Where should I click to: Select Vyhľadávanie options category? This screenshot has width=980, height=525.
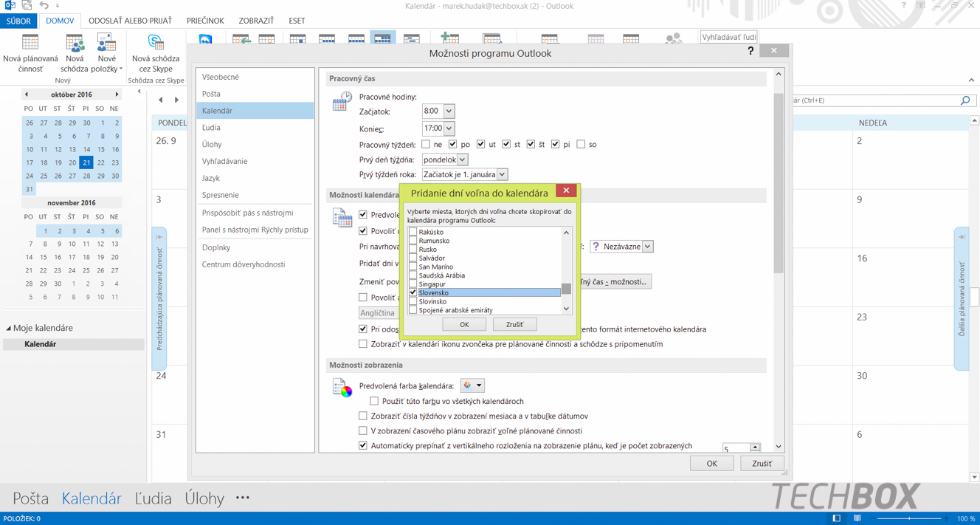[255, 161]
